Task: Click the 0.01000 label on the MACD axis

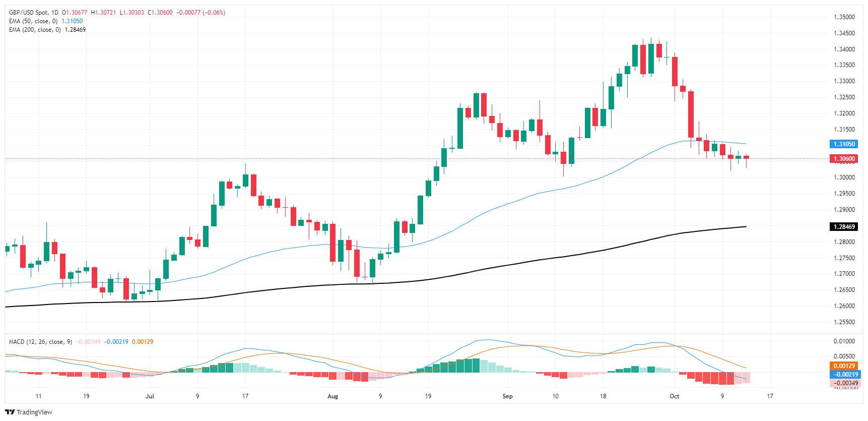Action: coord(844,341)
